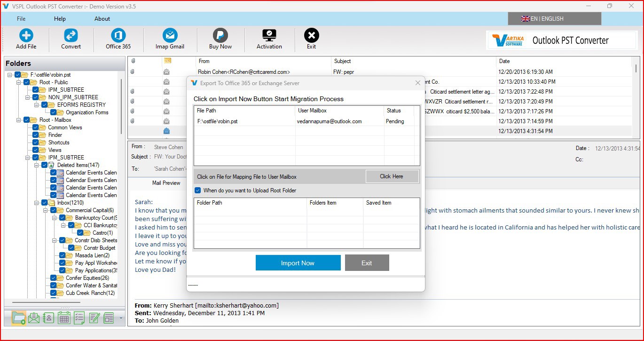Select the tasks checklist icon in bottom bar
This screenshot has height=341, width=644.
coord(79,318)
